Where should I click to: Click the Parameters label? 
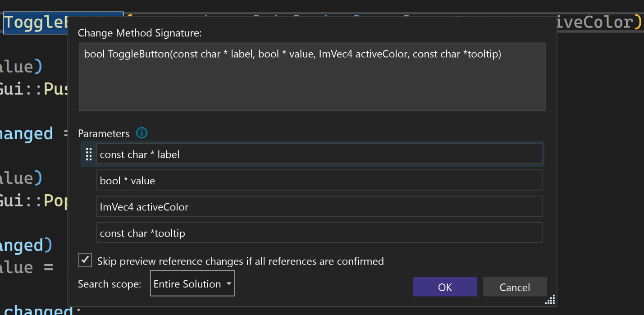pos(104,133)
